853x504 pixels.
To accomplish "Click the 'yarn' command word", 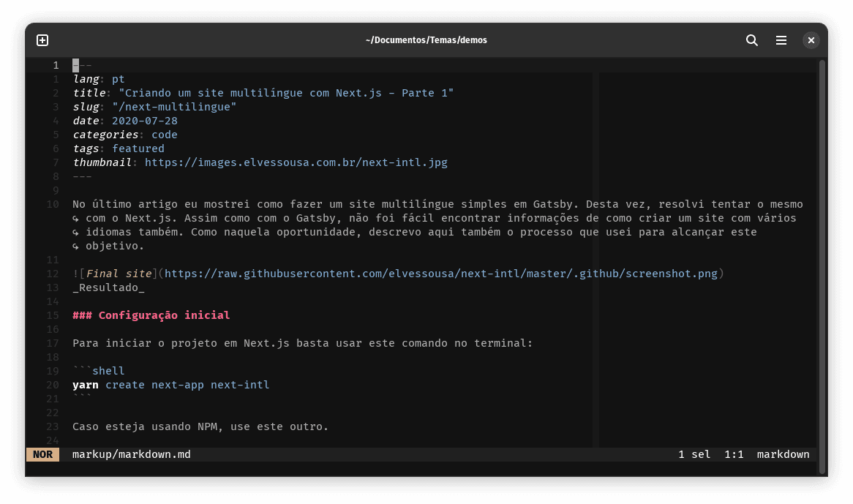I will coord(86,385).
